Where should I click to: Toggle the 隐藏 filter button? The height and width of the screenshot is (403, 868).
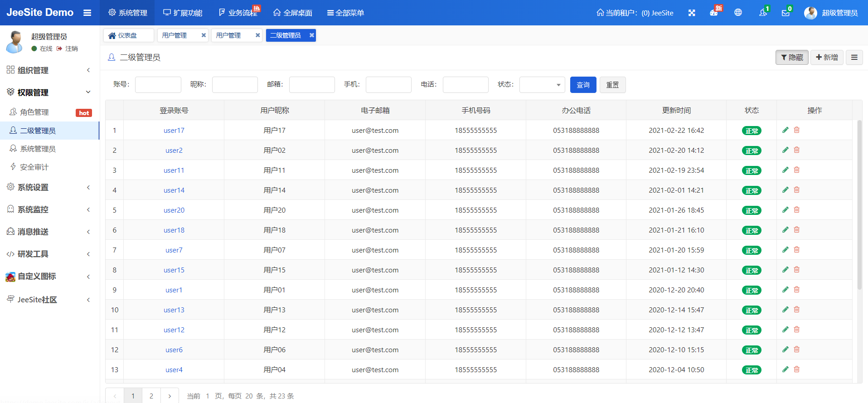pos(791,58)
